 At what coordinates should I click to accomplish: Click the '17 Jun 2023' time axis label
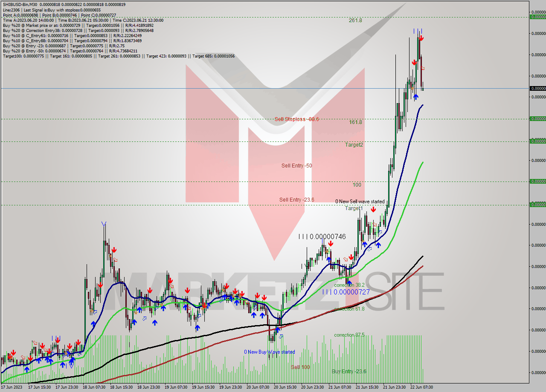tap(11, 387)
